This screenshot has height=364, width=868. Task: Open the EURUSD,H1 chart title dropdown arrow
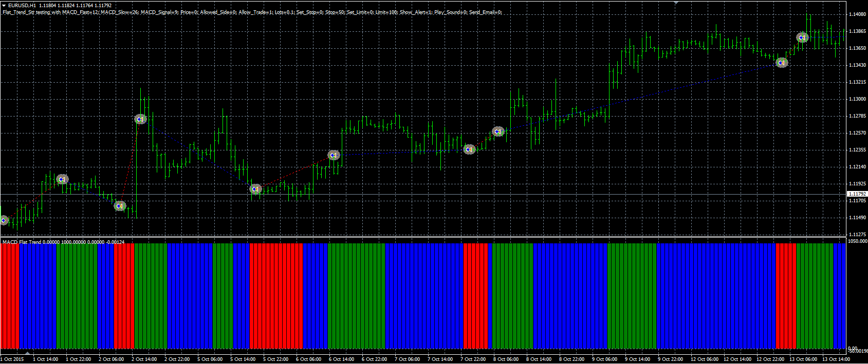point(4,5)
